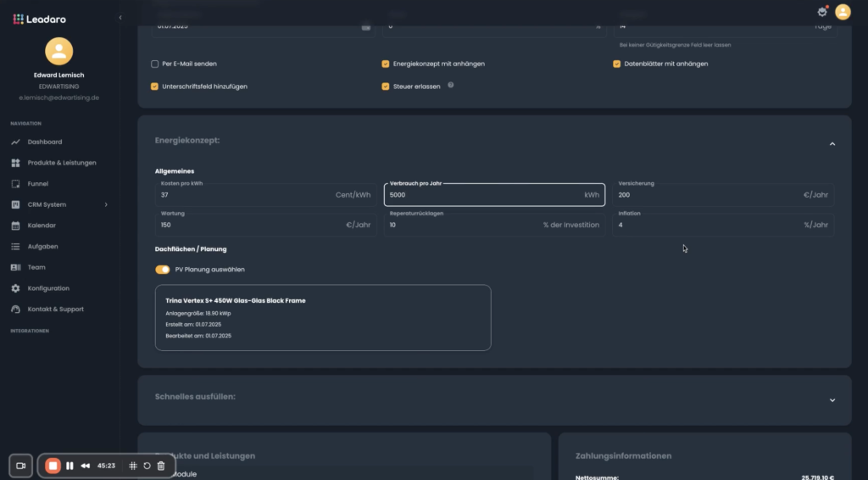Open Produkte & Leistungen section
The height and width of the screenshot is (480, 868).
pyautogui.click(x=61, y=163)
